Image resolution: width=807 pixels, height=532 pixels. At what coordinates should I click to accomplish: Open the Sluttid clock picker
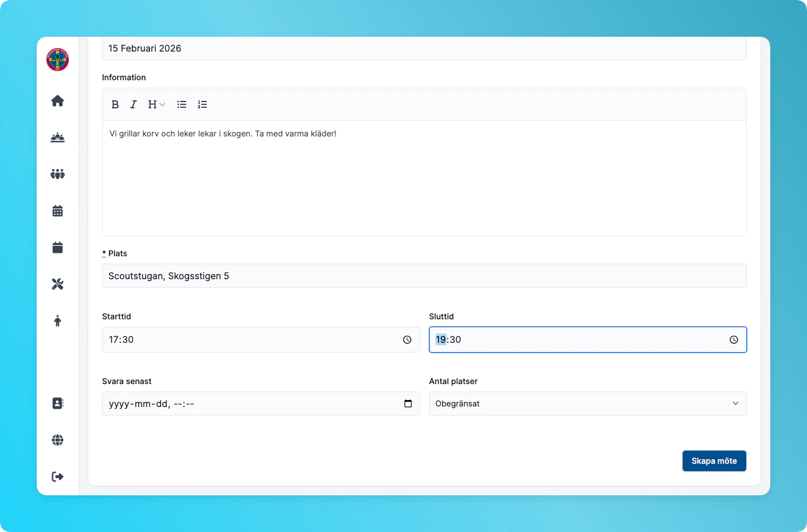click(734, 340)
